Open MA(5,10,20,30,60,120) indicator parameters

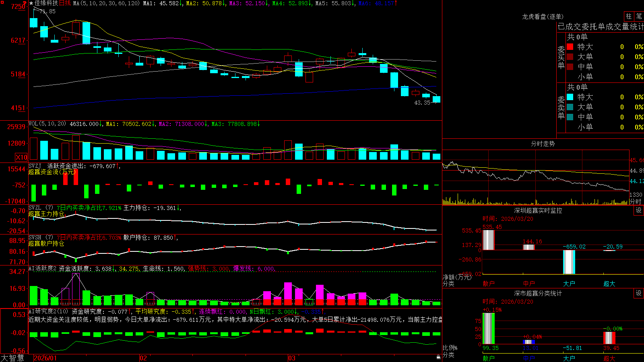click(106, 3)
